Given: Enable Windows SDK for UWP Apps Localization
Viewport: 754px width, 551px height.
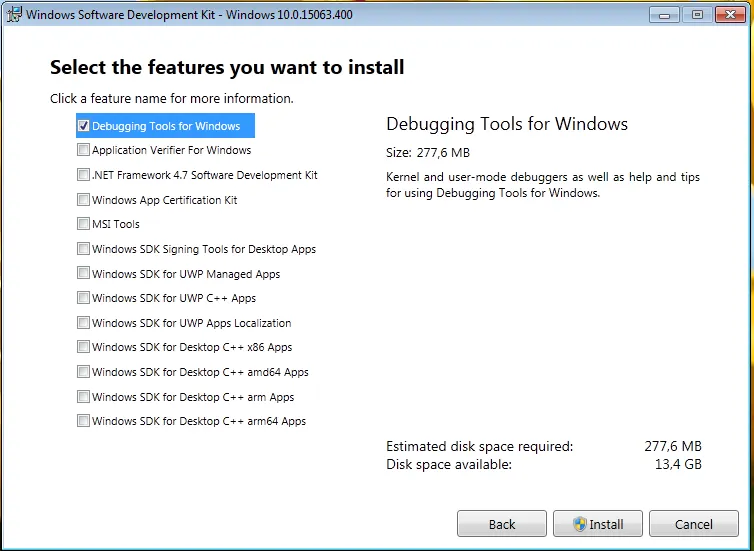Looking at the screenshot, I should point(83,323).
